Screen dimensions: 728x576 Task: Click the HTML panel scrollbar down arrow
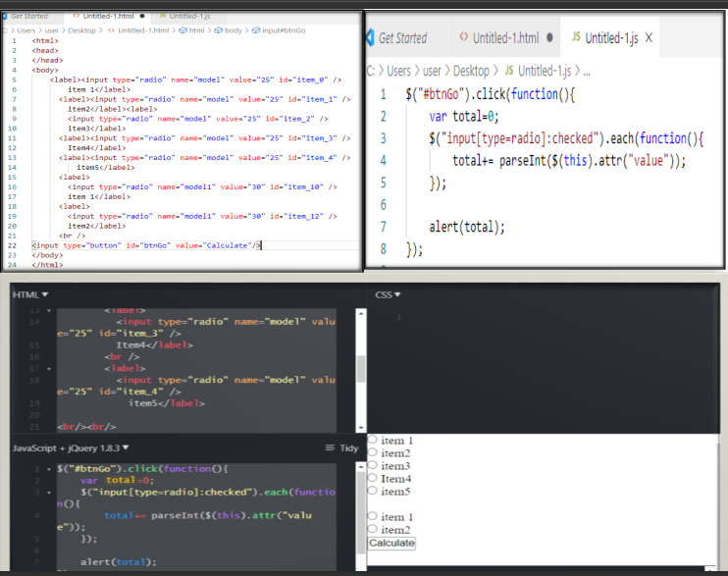click(x=361, y=428)
